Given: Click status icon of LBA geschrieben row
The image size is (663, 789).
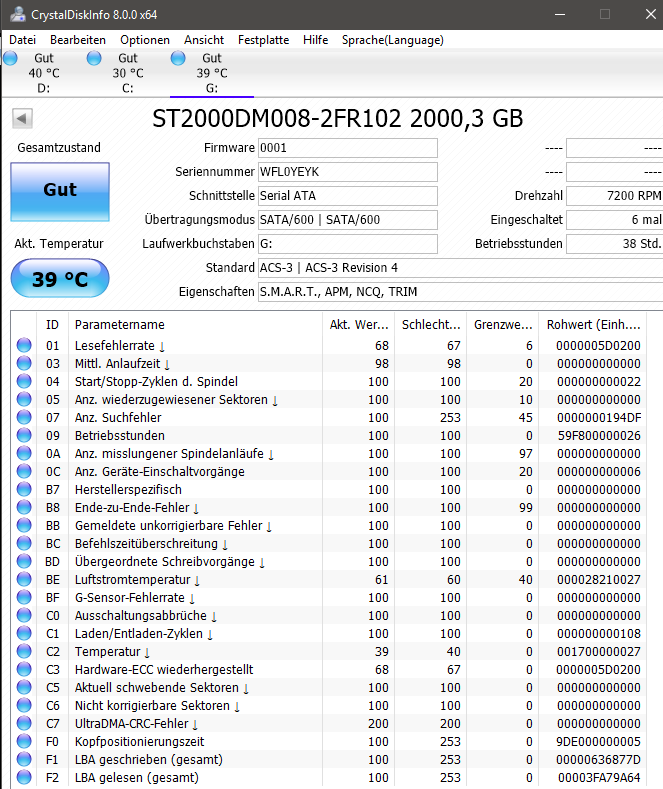Looking at the screenshot, I should 24,759.
